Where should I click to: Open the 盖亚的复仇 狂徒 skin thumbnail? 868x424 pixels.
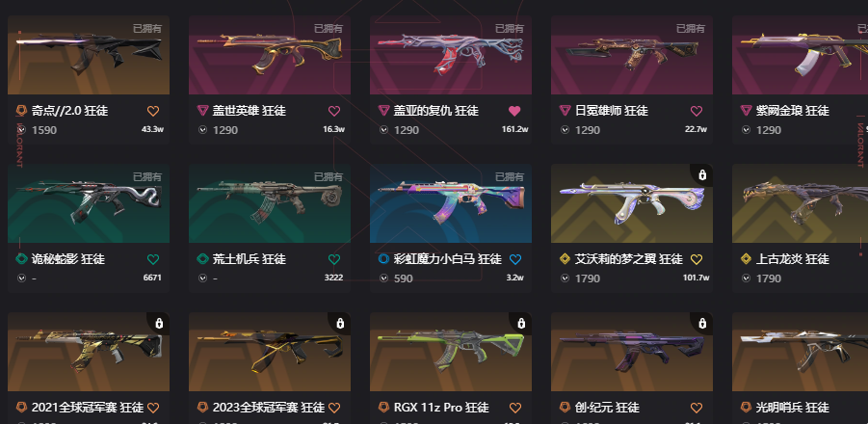point(451,55)
